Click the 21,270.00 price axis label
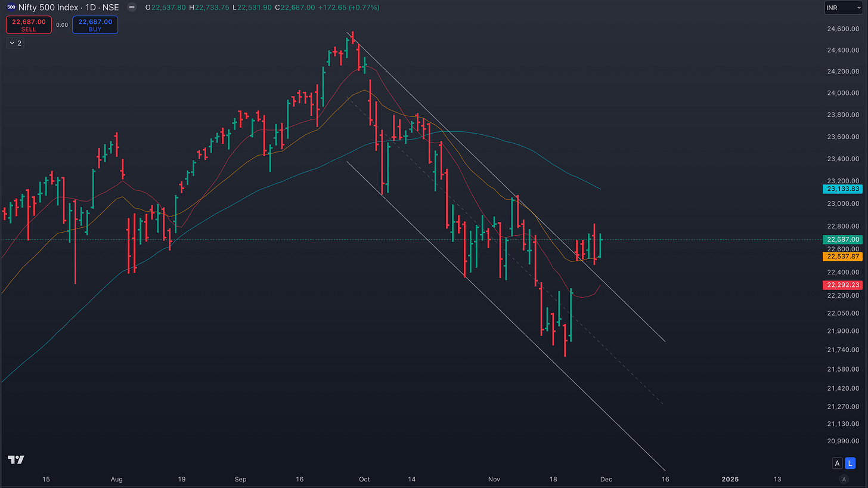The height and width of the screenshot is (488, 868). coord(843,407)
